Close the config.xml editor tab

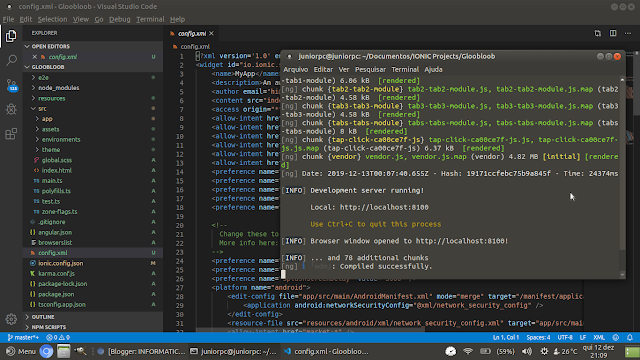click(211, 33)
